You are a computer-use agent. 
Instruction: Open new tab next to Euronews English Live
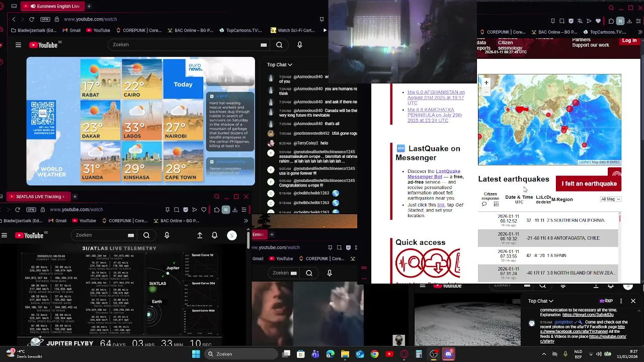pos(89,6)
